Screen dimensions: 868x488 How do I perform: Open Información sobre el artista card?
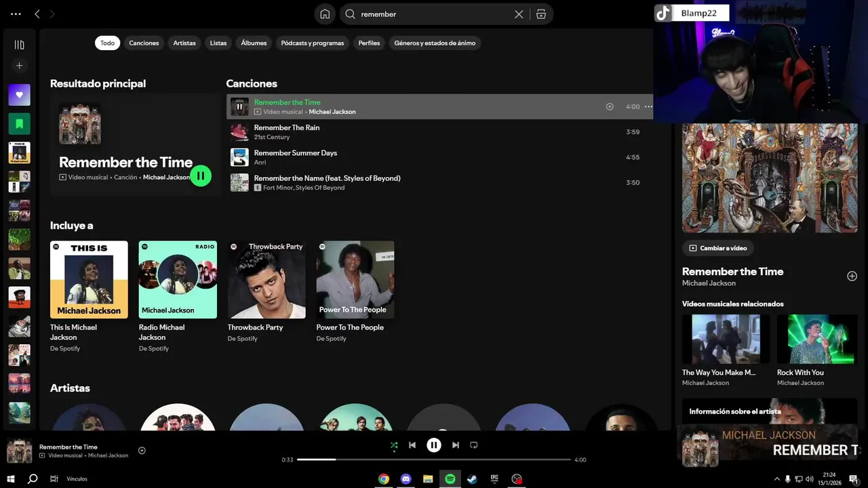pos(770,411)
